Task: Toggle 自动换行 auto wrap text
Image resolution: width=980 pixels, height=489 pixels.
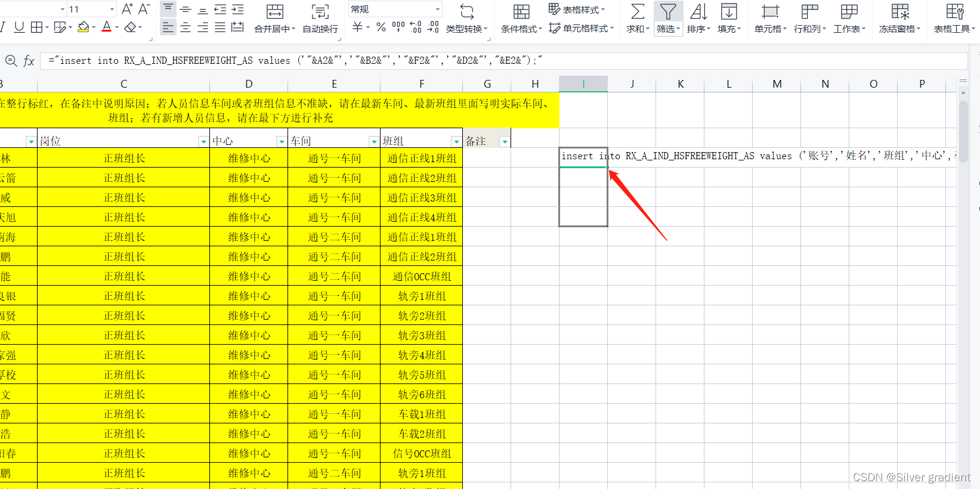Action: tap(320, 18)
